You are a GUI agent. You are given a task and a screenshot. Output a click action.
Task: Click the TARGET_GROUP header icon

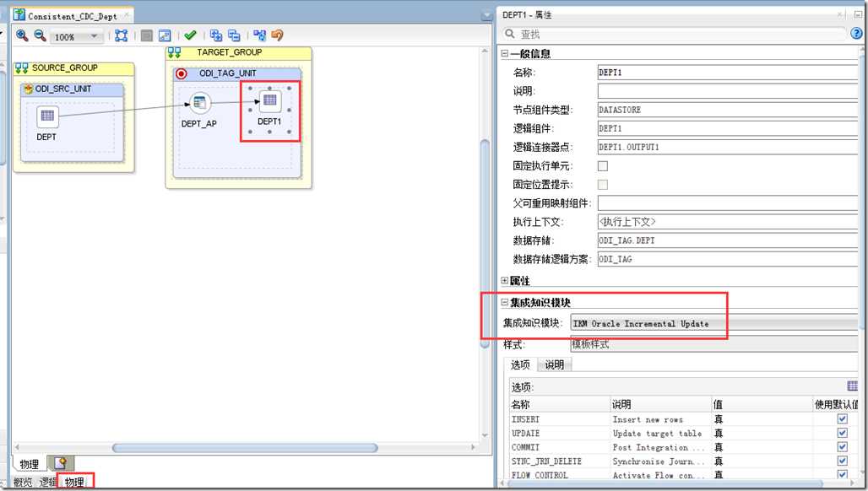pos(175,52)
